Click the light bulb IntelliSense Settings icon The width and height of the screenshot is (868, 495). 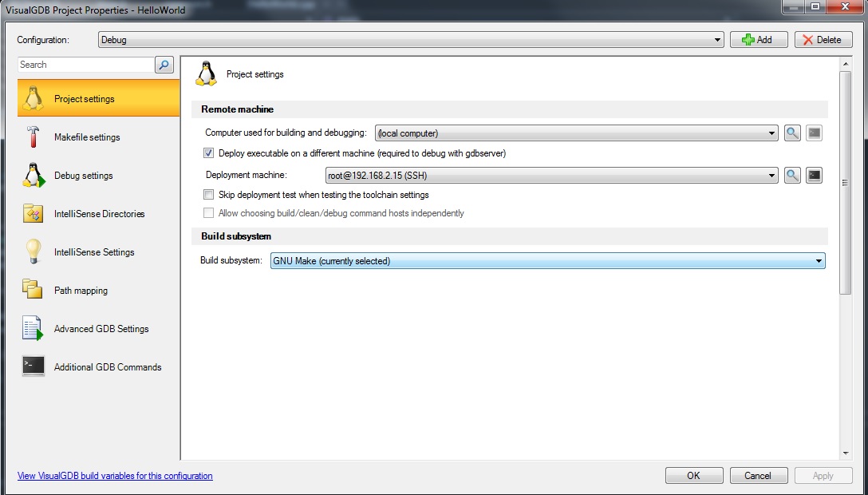34,251
